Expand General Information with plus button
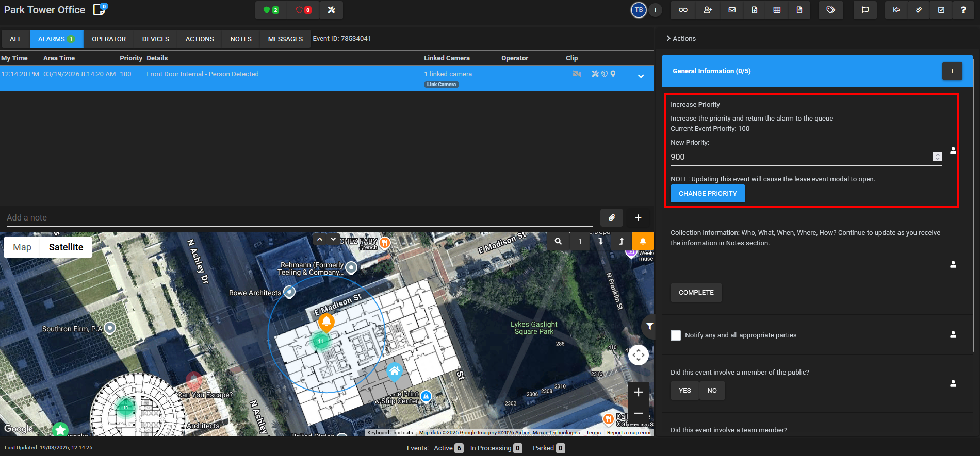 (x=952, y=71)
